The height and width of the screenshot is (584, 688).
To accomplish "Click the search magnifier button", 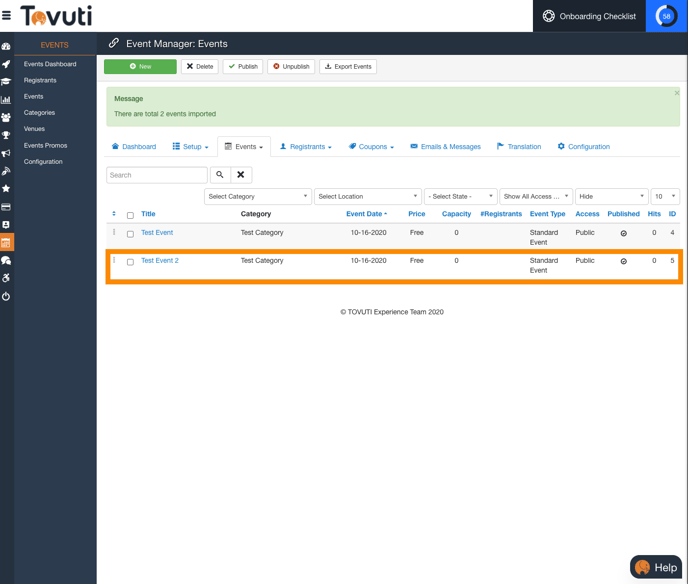I will (220, 175).
